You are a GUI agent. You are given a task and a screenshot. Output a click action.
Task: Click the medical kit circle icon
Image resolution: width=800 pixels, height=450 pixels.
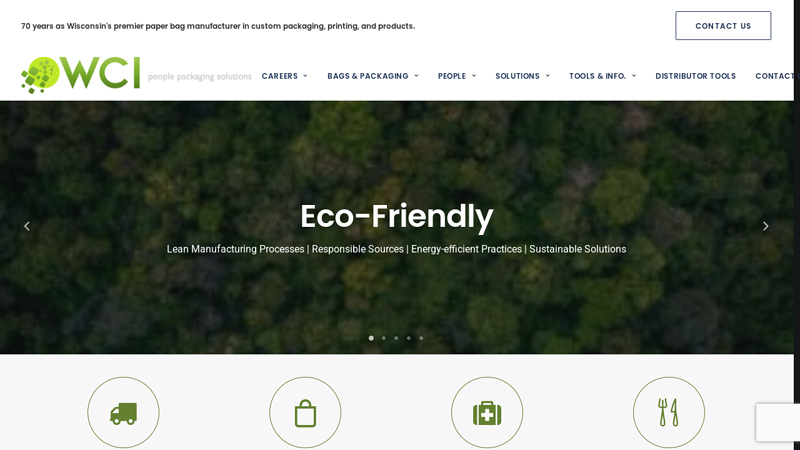(487, 412)
